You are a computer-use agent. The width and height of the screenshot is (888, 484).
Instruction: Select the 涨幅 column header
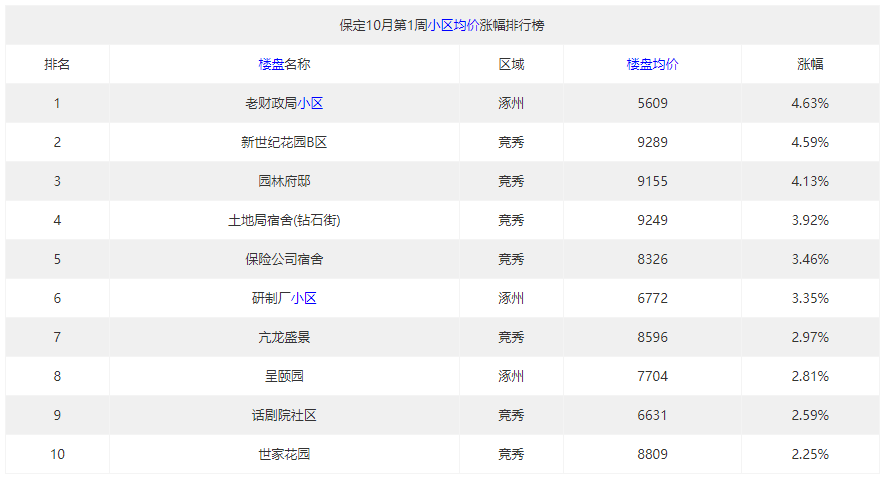pyautogui.click(x=810, y=65)
